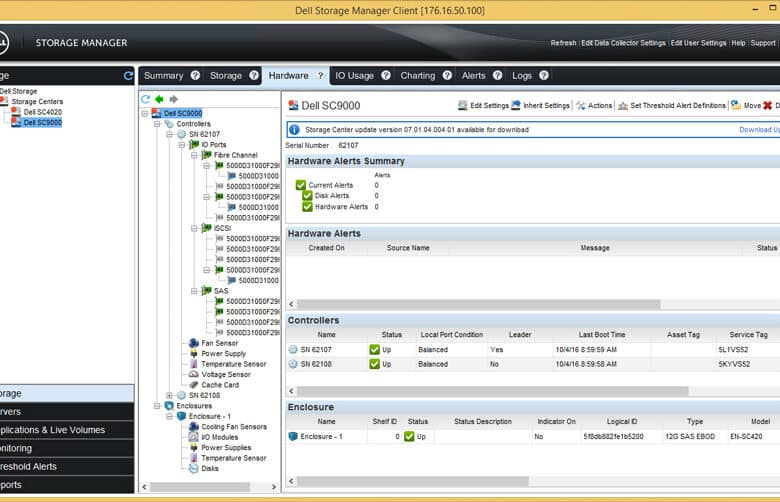This screenshot has width=780, height=502.
Task: Open the Actions menu
Action: [594, 105]
